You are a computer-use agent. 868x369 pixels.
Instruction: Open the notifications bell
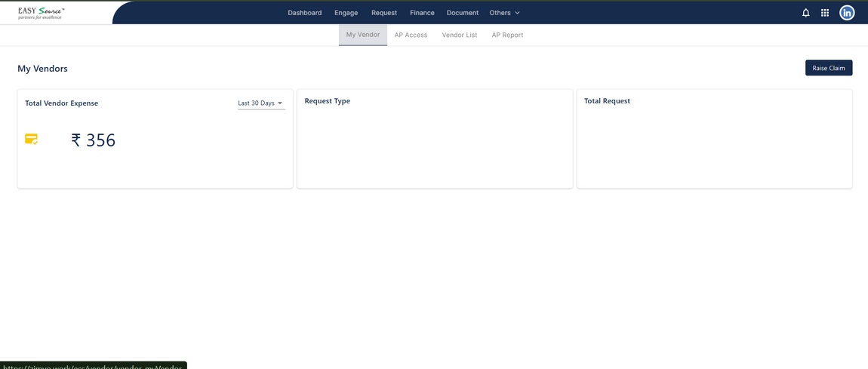pos(805,13)
